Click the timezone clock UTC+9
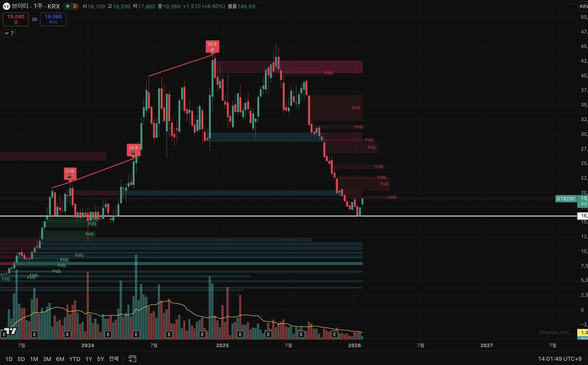This screenshot has height=365, width=588. [560, 359]
